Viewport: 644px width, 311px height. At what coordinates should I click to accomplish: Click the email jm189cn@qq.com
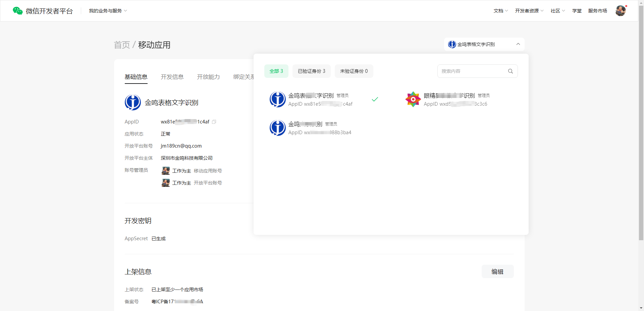point(181,146)
